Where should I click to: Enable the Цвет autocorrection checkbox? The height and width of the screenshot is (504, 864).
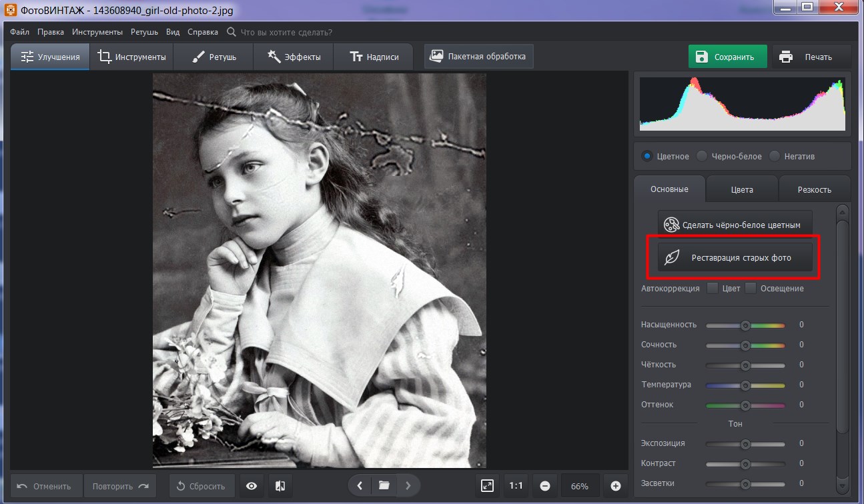pyautogui.click(x=713, y=289)
